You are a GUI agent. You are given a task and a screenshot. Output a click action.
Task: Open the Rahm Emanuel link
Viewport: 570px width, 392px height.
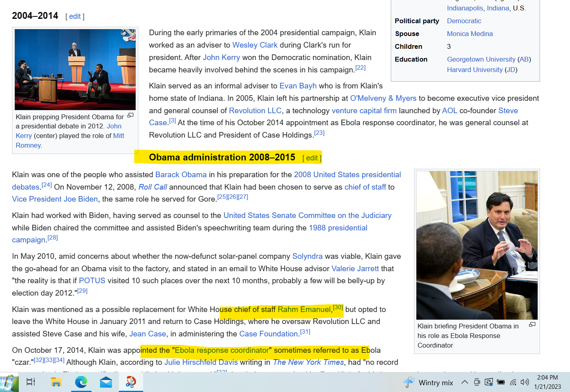click(x=304, y=309)
